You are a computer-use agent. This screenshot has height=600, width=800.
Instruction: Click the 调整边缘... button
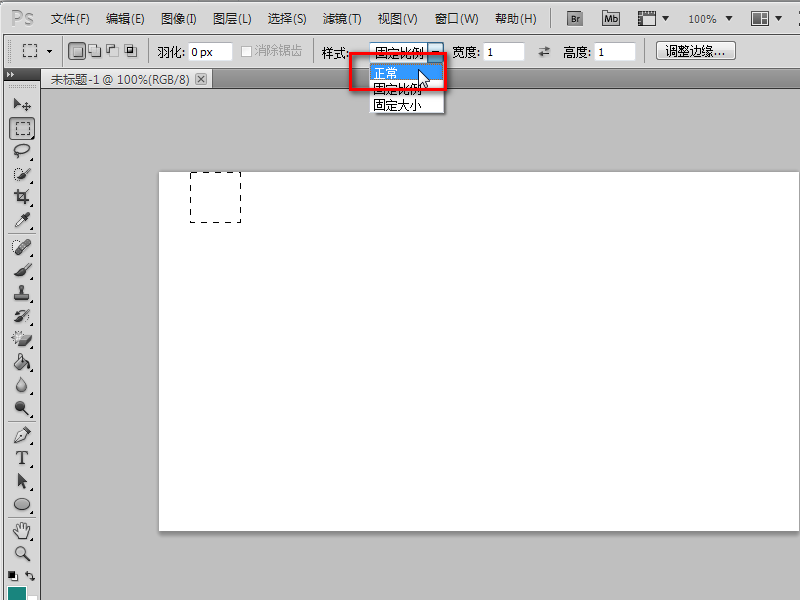[x=695, y=51]
